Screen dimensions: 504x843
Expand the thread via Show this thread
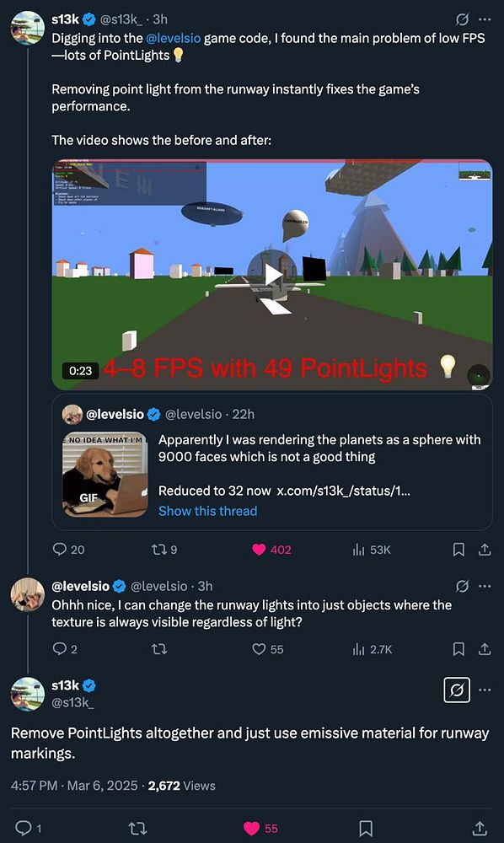click(x=207, y=511)
